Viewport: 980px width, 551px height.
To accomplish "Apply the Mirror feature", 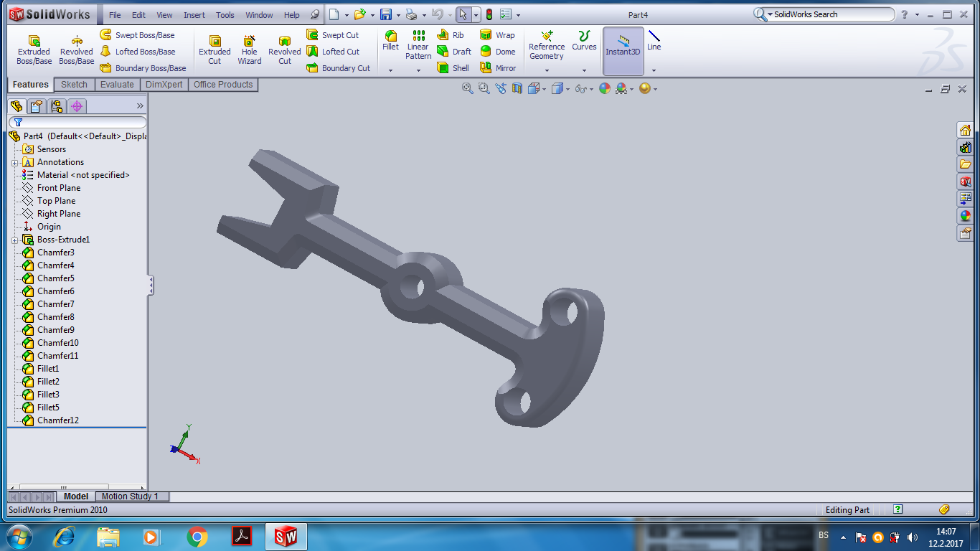I will tap(498, 68).
